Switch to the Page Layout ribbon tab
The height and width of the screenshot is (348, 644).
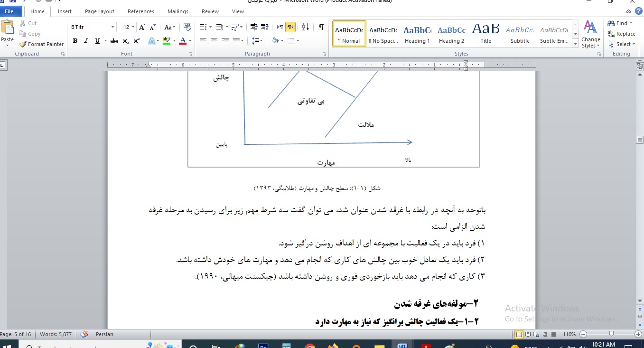coord(99,11)
